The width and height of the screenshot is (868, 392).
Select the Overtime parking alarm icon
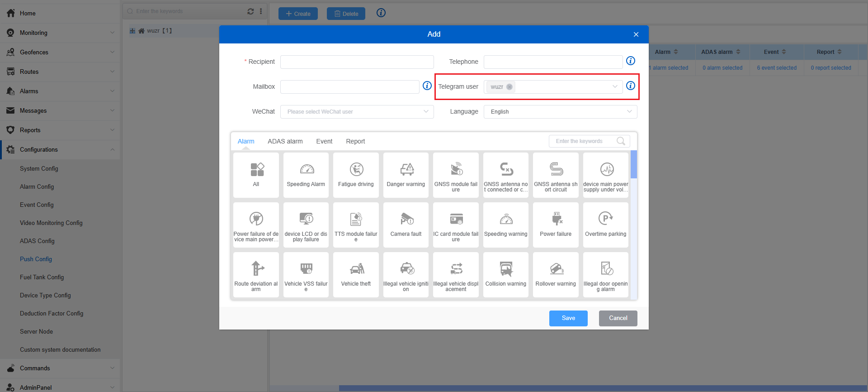[x=605, y=225]
